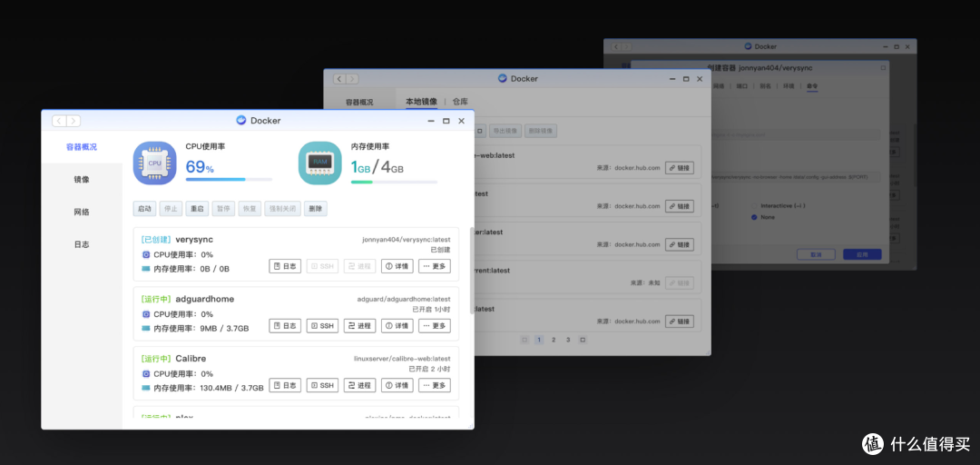This screenshot has width=980, height=465.
Task: Go back in front Docker window
Action: 59,121
